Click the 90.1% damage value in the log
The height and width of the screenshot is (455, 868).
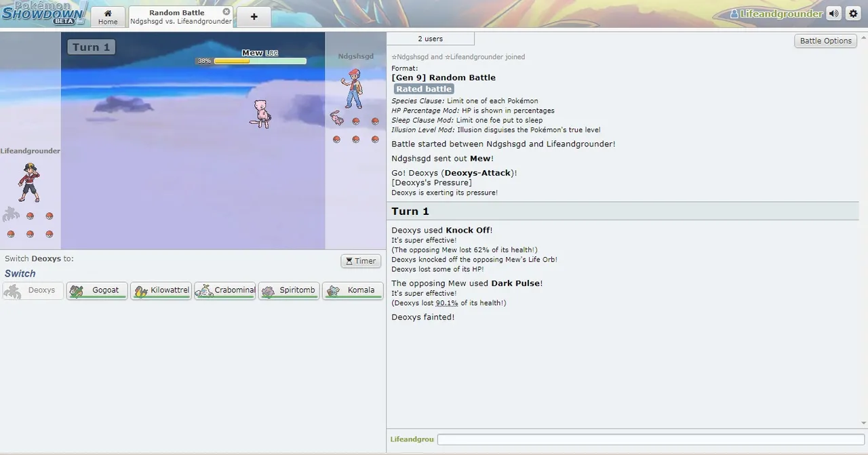[446, 303]
